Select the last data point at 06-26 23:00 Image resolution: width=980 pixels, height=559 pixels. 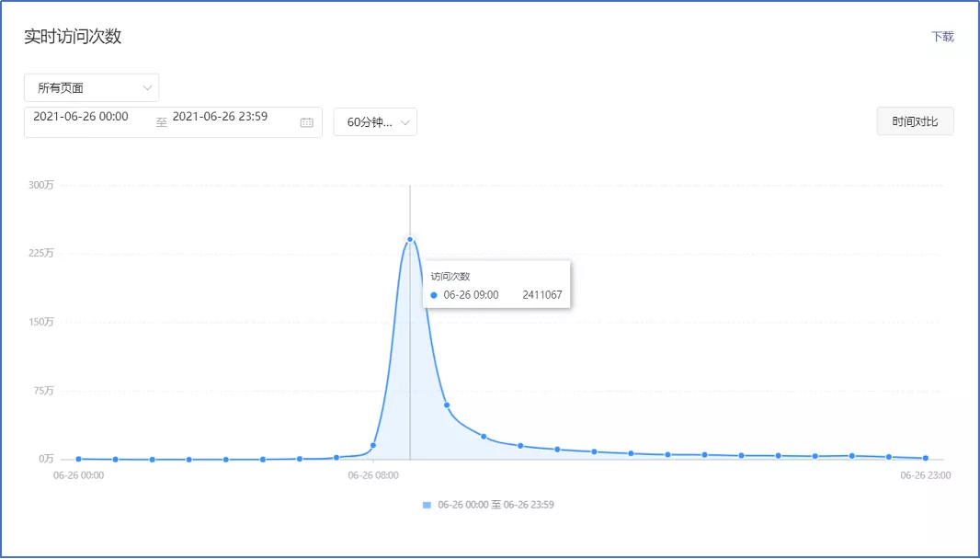(925, 458)
